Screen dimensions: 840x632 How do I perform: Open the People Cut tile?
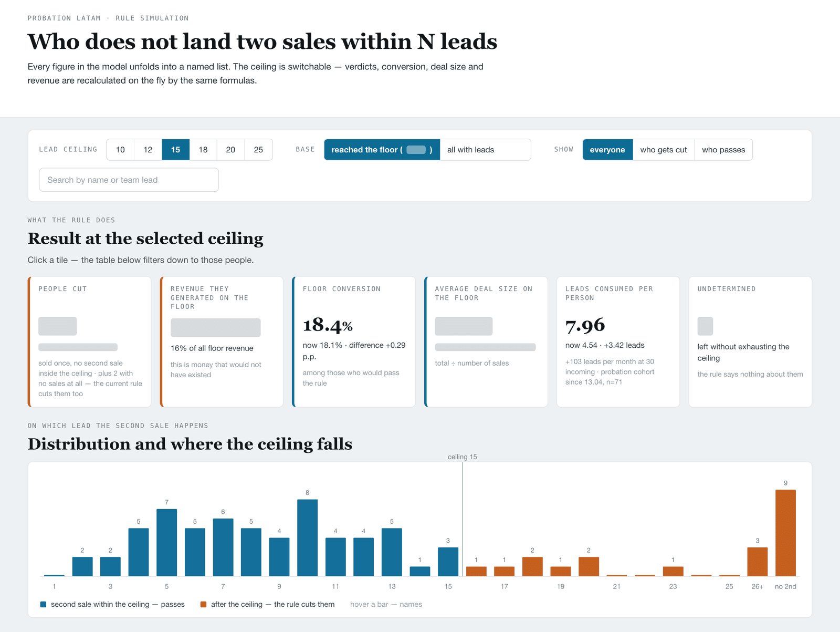(89, 341)
